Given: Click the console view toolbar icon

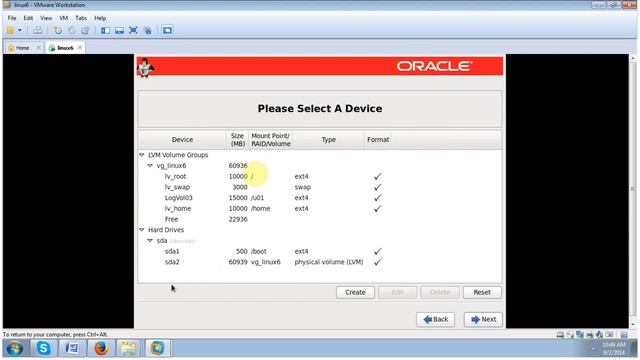Looking at the screenshot, I should click(x=167, y=31).
